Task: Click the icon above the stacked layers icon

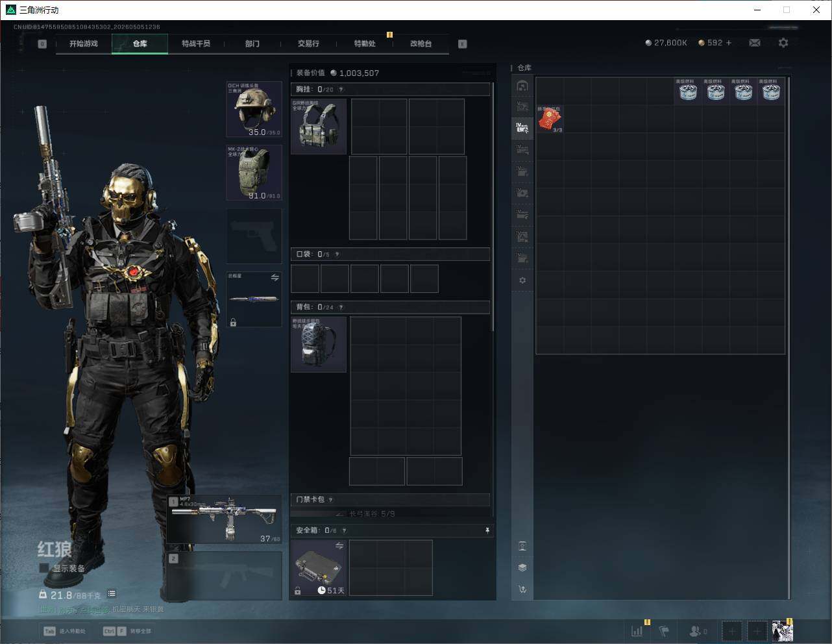Action: [x=522, y=546]
